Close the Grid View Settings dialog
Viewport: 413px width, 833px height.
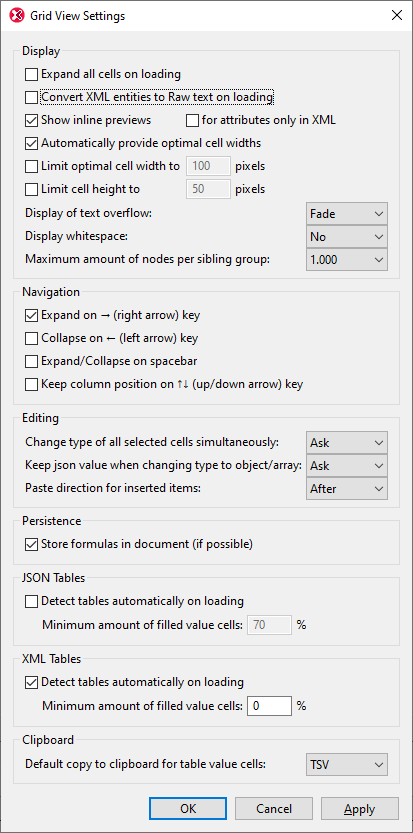point(397,15)
